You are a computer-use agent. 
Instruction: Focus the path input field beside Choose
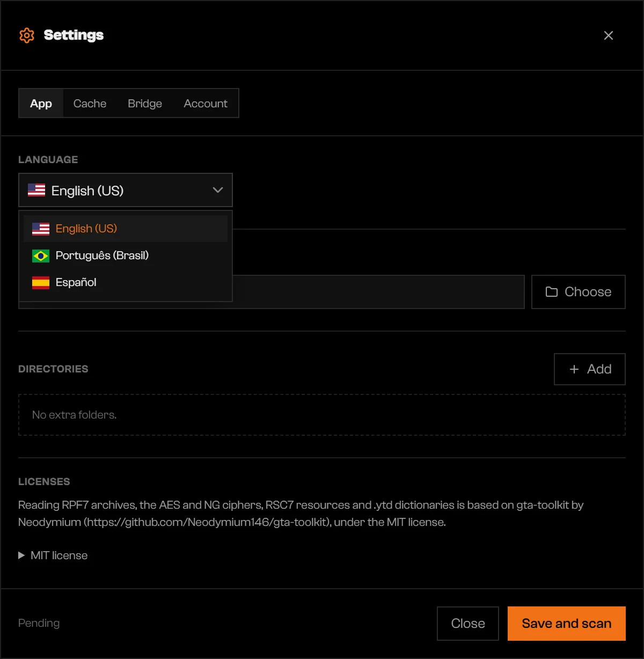[378, 292]
